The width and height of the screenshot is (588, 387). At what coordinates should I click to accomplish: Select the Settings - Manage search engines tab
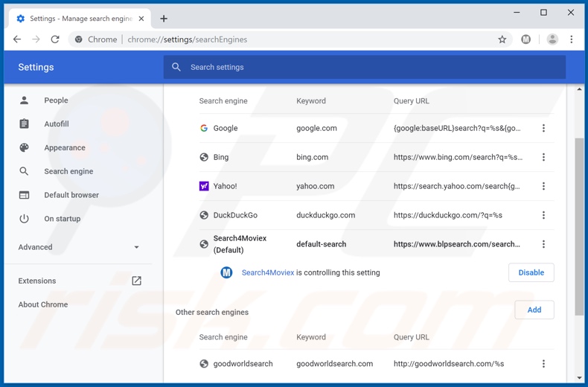coord(80,19)
